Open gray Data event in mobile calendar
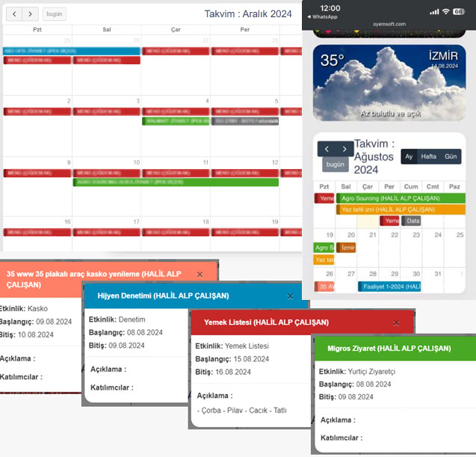The height and width of the screenshot is (457, 476). [412, 221]
